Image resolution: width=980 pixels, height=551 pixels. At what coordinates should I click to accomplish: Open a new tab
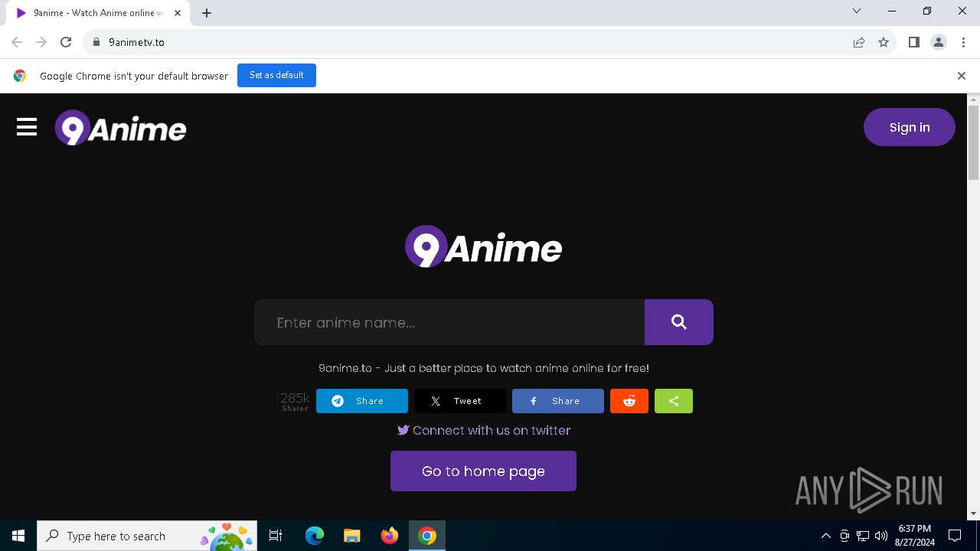[x=207, y=13]
